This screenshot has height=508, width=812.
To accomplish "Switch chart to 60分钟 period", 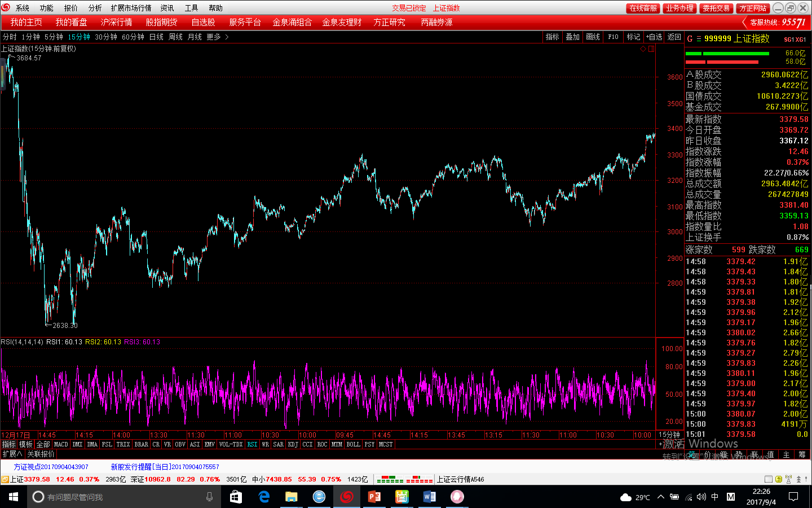I will tap(133, 37).
